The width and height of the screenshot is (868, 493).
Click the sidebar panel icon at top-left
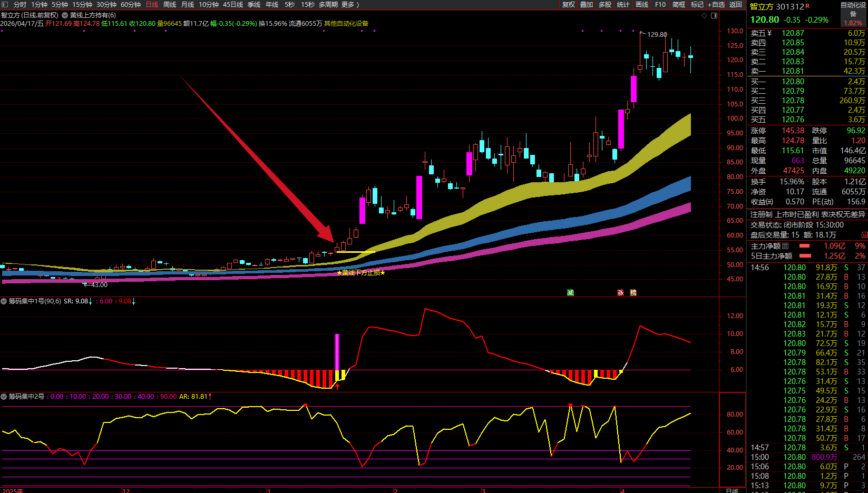pos(5,4)
